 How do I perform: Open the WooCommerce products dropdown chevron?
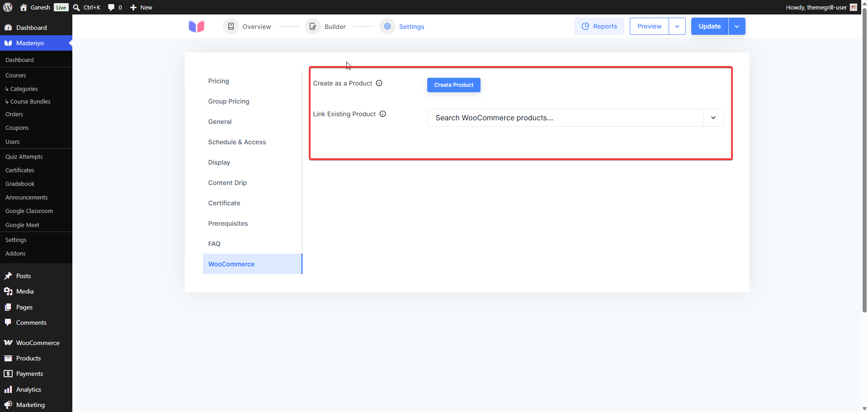coord(713,118)
